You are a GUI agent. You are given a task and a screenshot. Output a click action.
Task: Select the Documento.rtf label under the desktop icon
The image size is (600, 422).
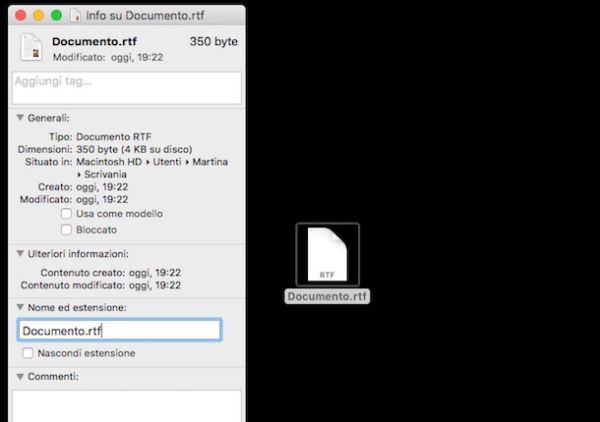[327, 296]
